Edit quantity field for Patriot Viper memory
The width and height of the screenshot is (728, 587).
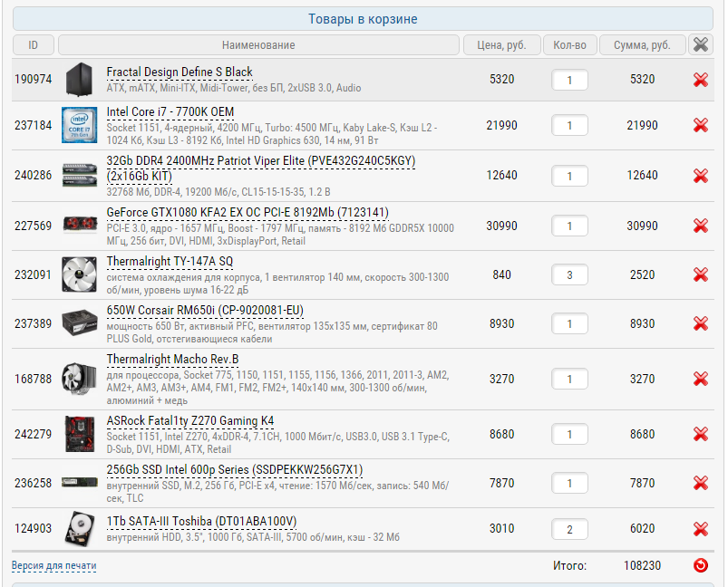pos(569,177)
